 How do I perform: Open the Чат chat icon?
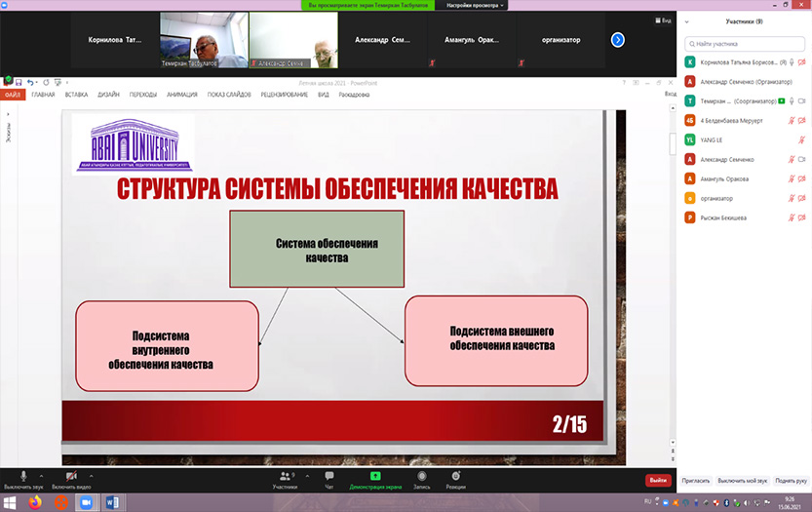click(329, 475)
